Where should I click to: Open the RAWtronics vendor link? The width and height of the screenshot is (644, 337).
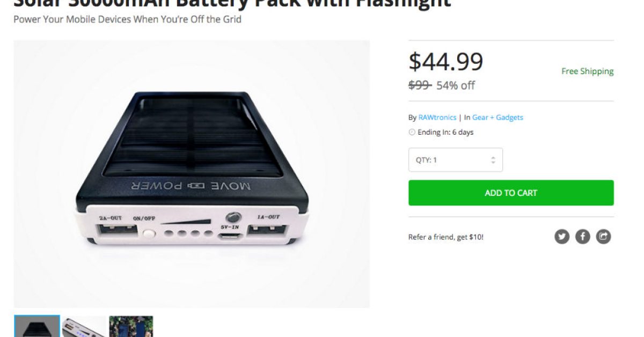coord(437,118)
